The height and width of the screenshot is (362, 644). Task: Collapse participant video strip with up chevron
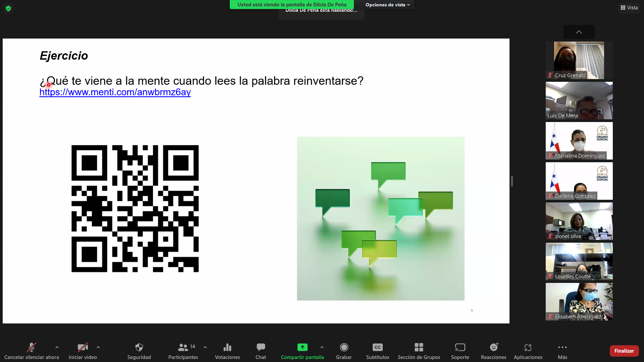pyautogui.click(x=579, y=32)
